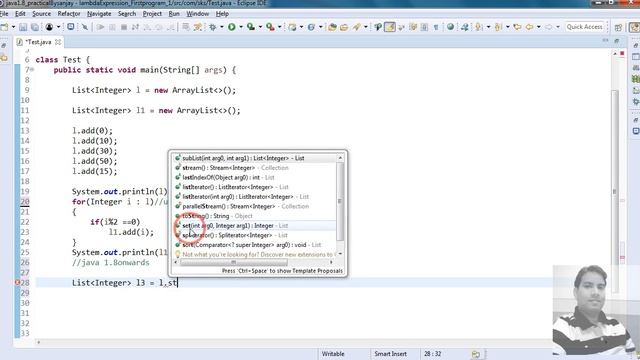Choose lastIndexOf(Object arg0) proposal
640x360 pixels.
(255, 178)
